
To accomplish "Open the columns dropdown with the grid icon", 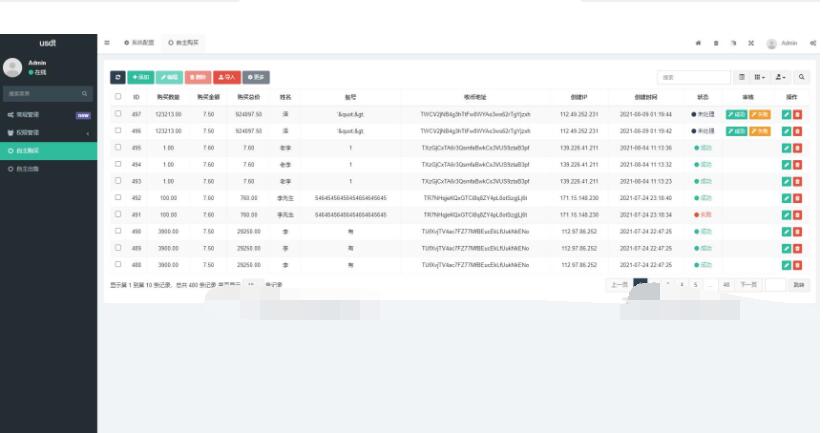I will tap(760, 77).
